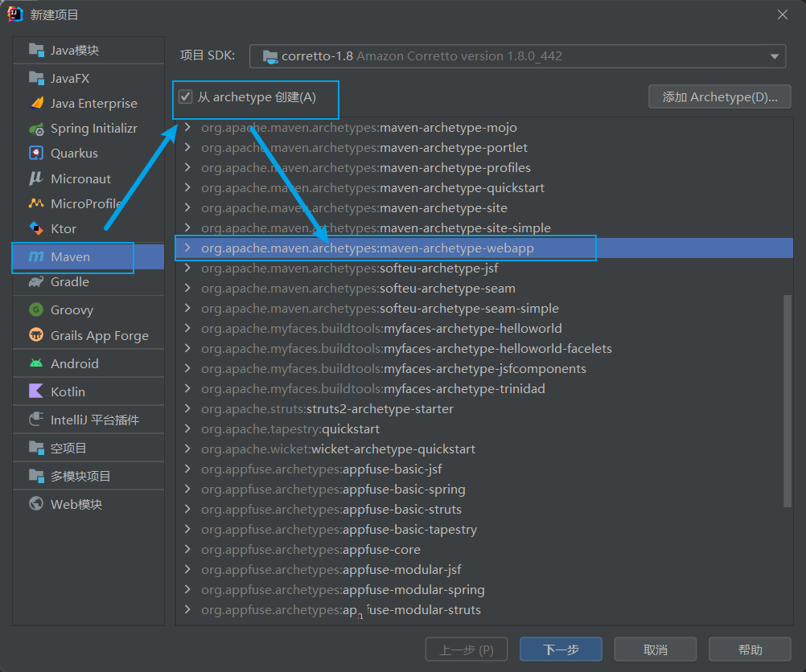Viewport: 806px width, 672px height.
Task: Click the 取消 button
Action: (656, 649)
